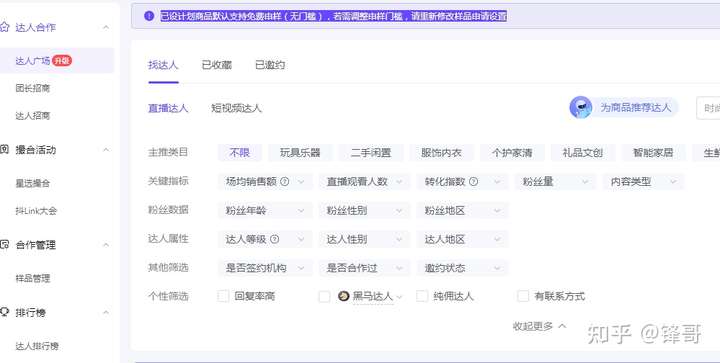The image size is (720, 363).
Task: Collapse the 合作管理 sidebar section chevron
Action: tap(106, 245)
